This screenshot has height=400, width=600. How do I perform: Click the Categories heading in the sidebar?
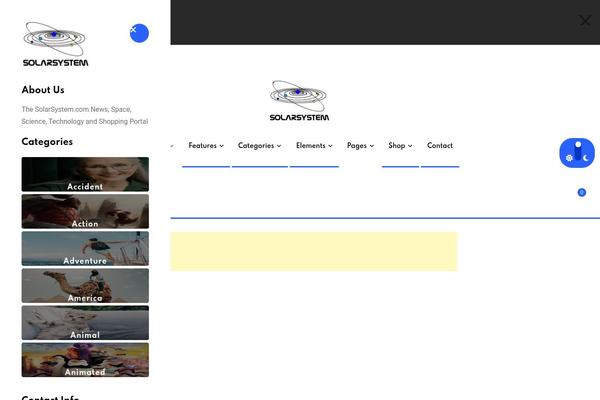47,142
